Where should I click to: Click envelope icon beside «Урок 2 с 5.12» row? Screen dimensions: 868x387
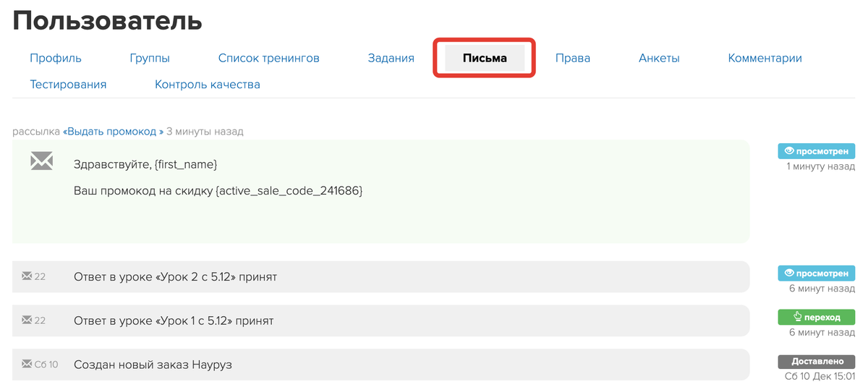tap(27, 276)
